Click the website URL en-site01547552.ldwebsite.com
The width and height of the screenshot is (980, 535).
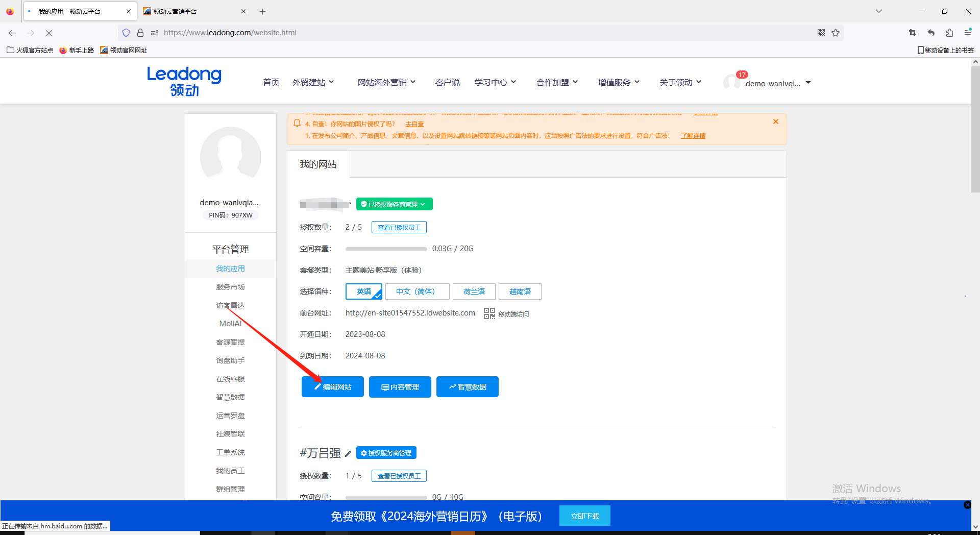coord(410,313)
